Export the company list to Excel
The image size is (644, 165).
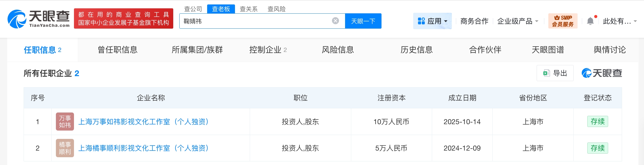(555, 73)
